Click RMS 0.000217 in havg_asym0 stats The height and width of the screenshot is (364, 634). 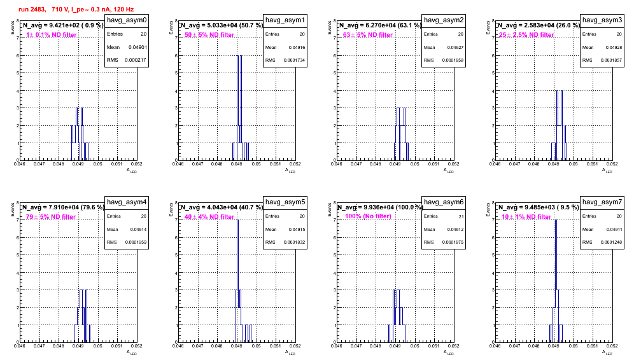click(x=127, y=60)
